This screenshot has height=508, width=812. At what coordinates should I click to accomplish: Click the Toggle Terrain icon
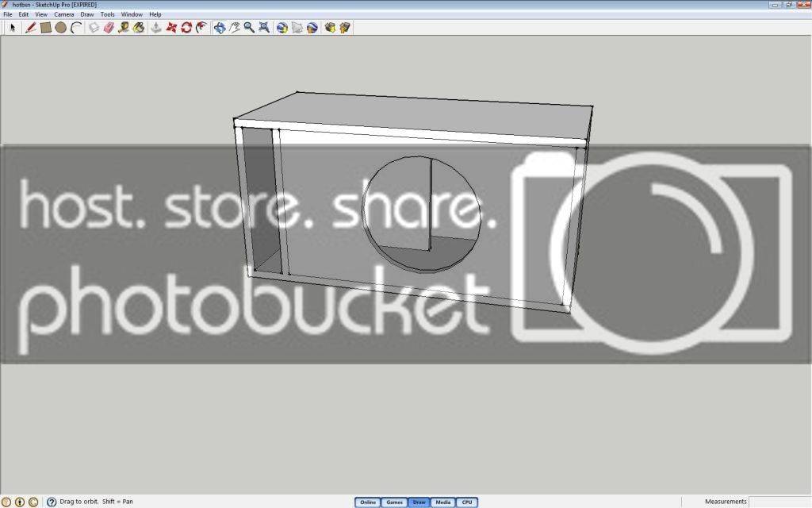[x=297, y=28]
